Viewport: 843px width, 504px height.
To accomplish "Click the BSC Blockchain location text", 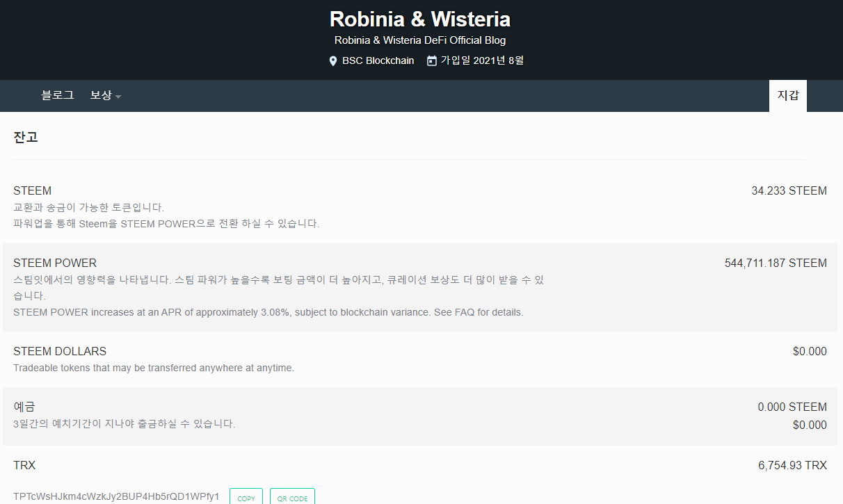I will [x=378, y=60].
